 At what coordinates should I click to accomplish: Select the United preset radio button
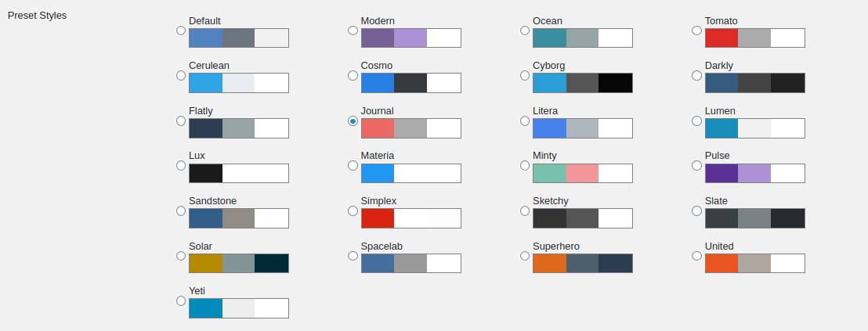tap(697, 256)
